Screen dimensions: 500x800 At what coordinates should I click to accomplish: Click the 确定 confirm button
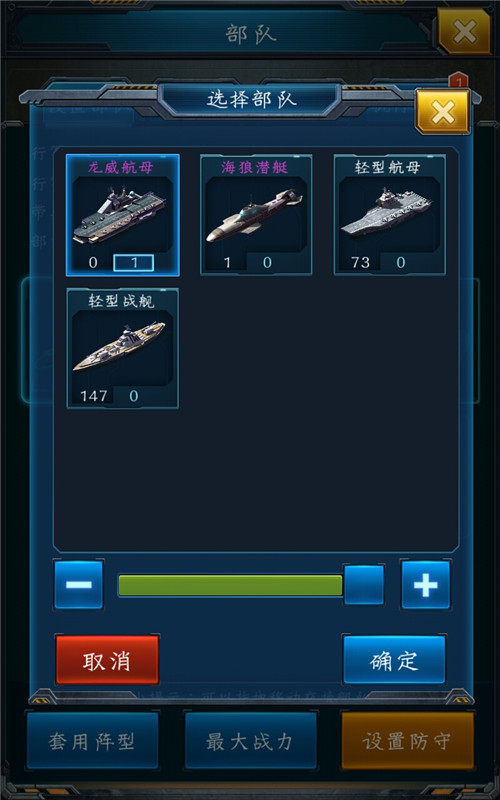click(394, 660)
